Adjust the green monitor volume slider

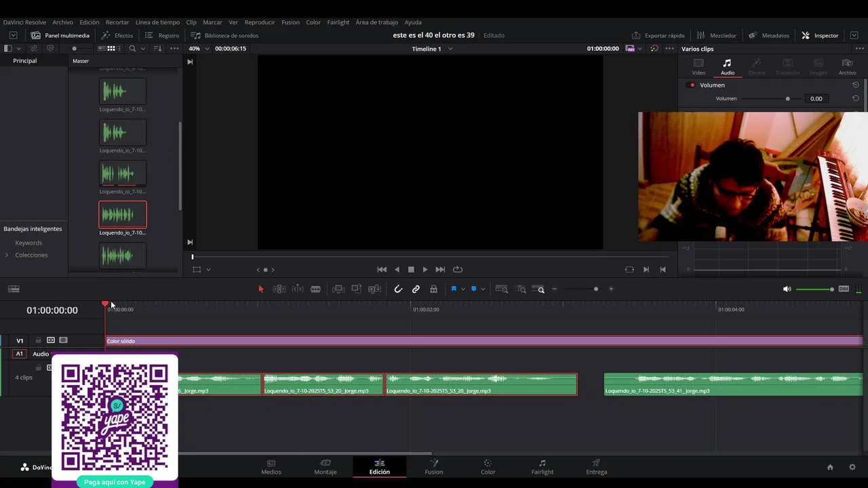(814, 289)
